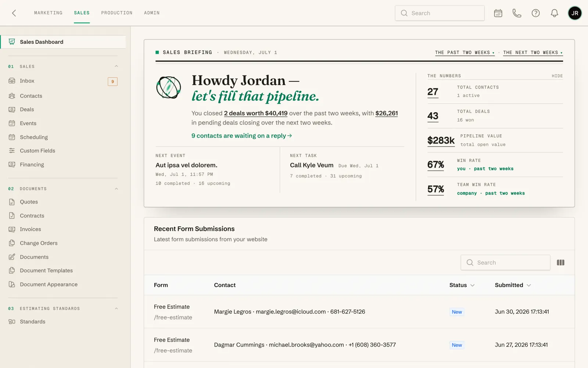
Task: Click the Contracts icon in sidebar
Action: (x=12, y=216)
